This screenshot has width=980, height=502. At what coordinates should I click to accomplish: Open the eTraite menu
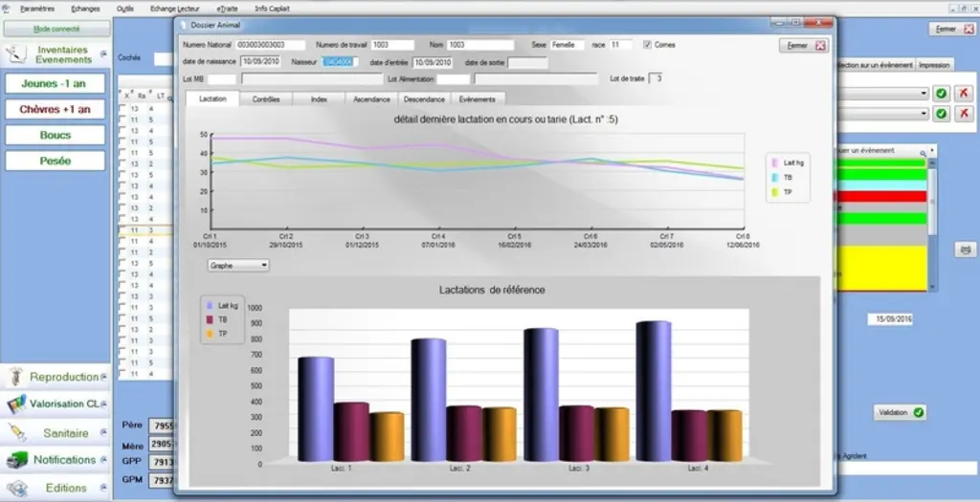[227, 9]
